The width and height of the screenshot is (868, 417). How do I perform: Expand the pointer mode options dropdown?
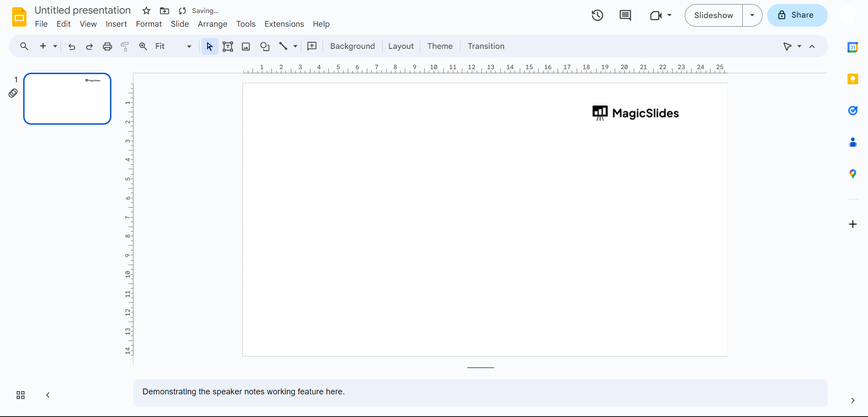pos(799,46)
